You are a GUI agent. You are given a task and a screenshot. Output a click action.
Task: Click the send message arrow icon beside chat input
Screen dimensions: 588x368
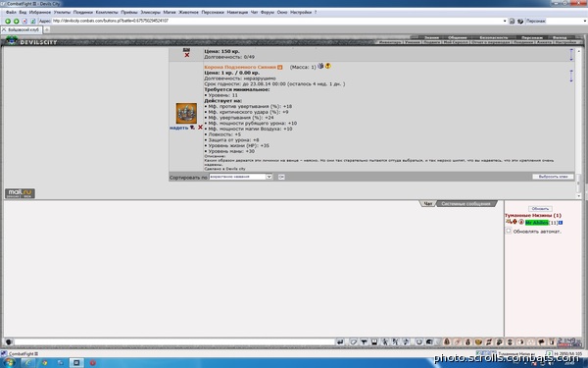pyautogui.click(x=340, y=342)
